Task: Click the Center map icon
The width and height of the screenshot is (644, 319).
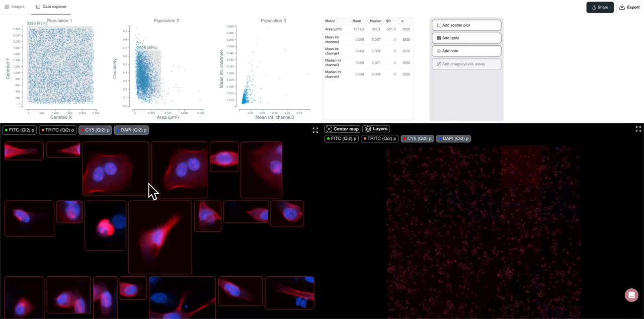Action: click(x=330, y=129)
